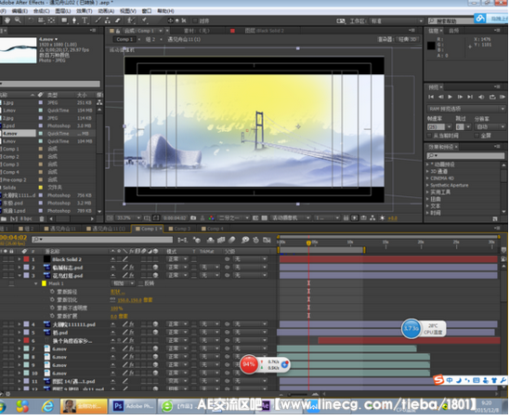
Task: Toggle 从当前时间 checkbox in preview panel
Action: 429,136
